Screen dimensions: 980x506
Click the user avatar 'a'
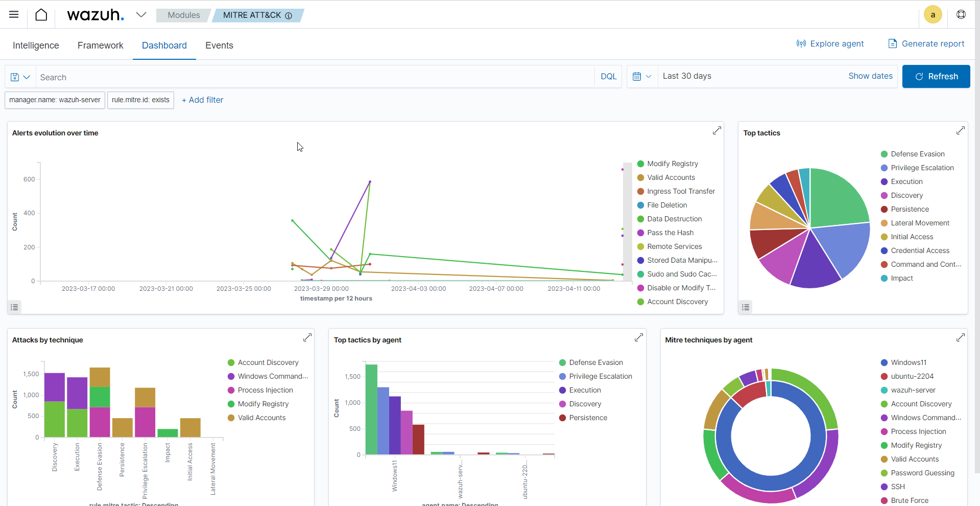tap(933, 15)
